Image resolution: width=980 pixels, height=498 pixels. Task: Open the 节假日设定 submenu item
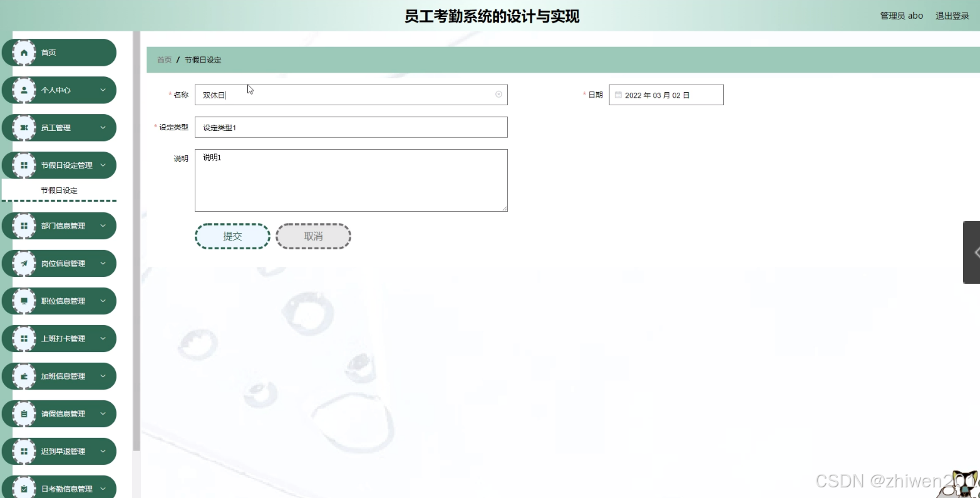coord(58,190)
